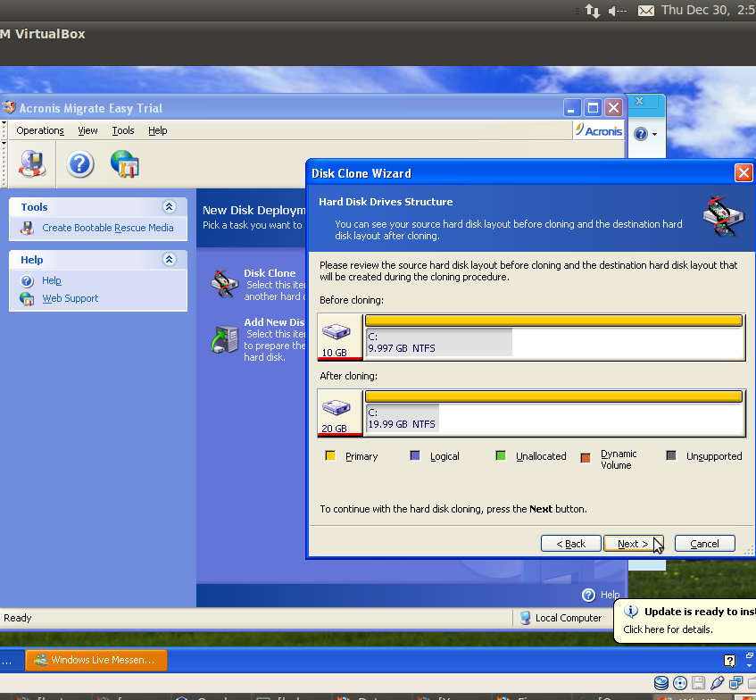Screen dimensions: 756x700
Task: Click the yellow question mark taskbar tray icon
Action: coord(729,661)
